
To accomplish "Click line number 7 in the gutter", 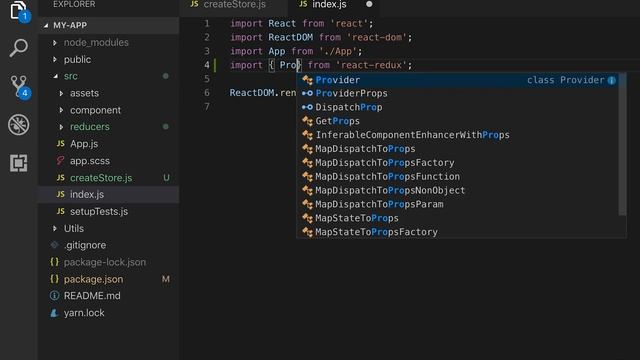I will tap(207, 107).
